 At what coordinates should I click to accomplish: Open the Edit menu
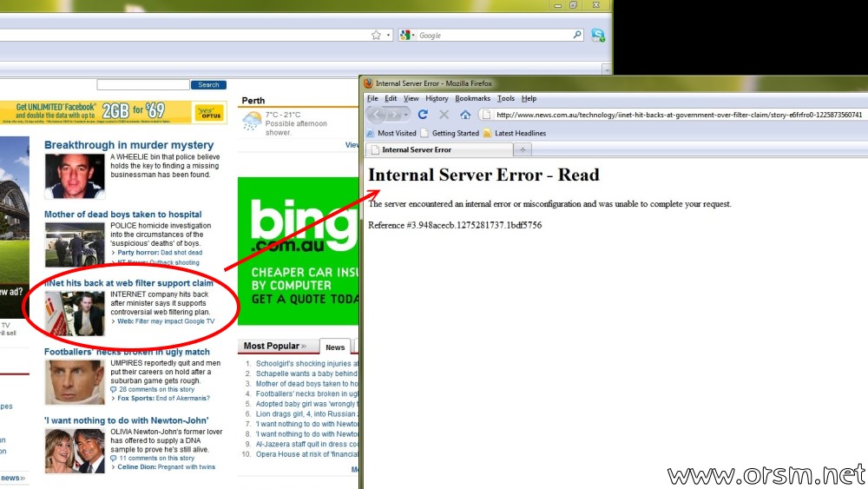coord(391,98)
